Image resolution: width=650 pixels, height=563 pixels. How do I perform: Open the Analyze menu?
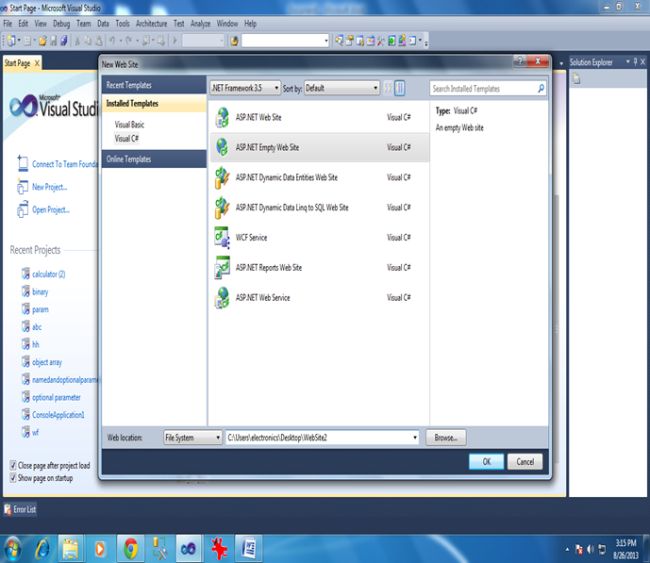(201, 24)
